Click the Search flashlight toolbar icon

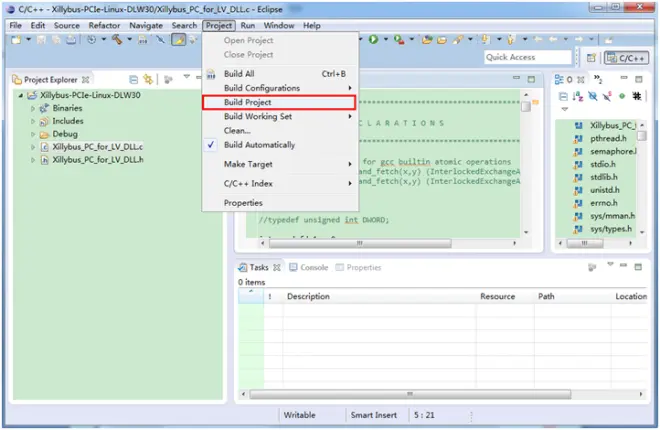(458, 40)
